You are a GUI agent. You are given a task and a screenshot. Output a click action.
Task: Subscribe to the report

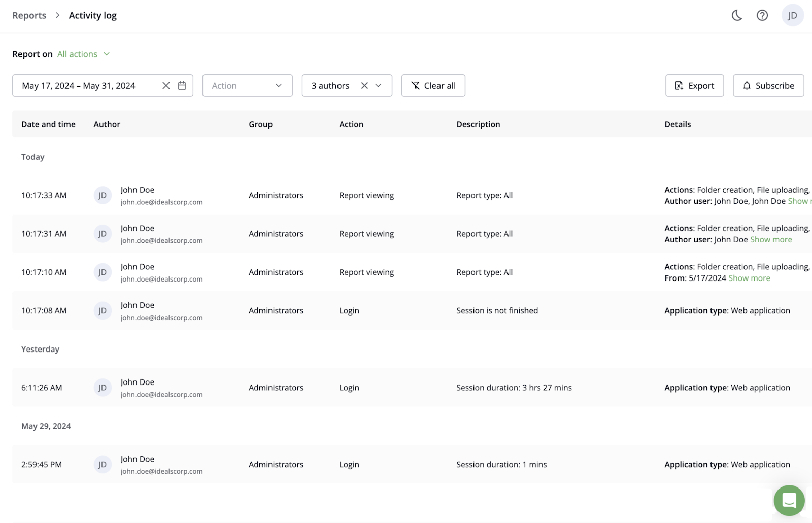tap(768, 86)
